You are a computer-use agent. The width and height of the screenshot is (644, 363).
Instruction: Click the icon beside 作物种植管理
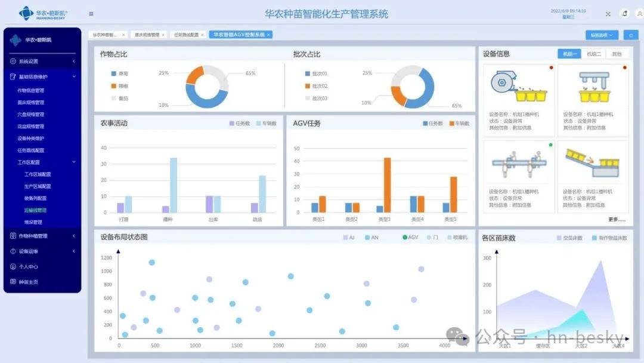13,236
